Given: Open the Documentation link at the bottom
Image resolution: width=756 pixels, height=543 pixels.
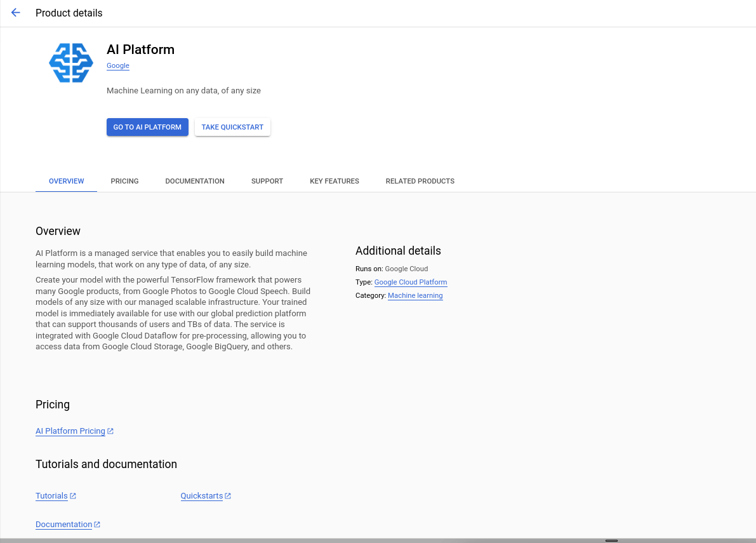Looking at the screenshot, I should click(x=63, y=524).
